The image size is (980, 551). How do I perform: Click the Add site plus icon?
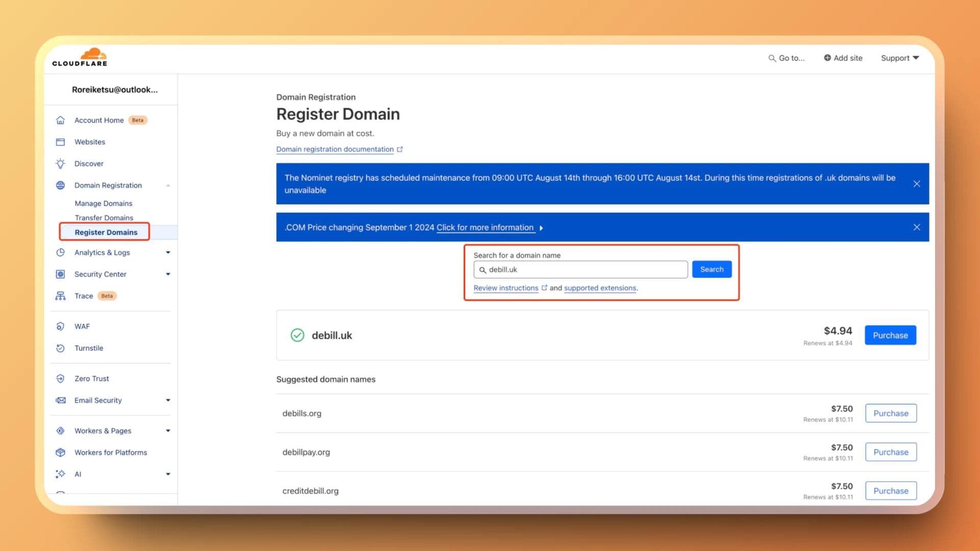(827, 58)
